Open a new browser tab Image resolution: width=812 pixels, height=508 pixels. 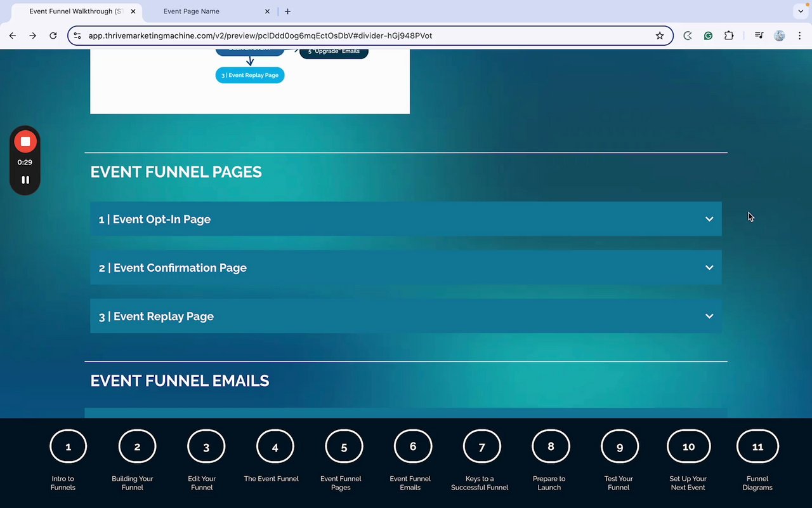pyautogui.click(x=287, y=11)
